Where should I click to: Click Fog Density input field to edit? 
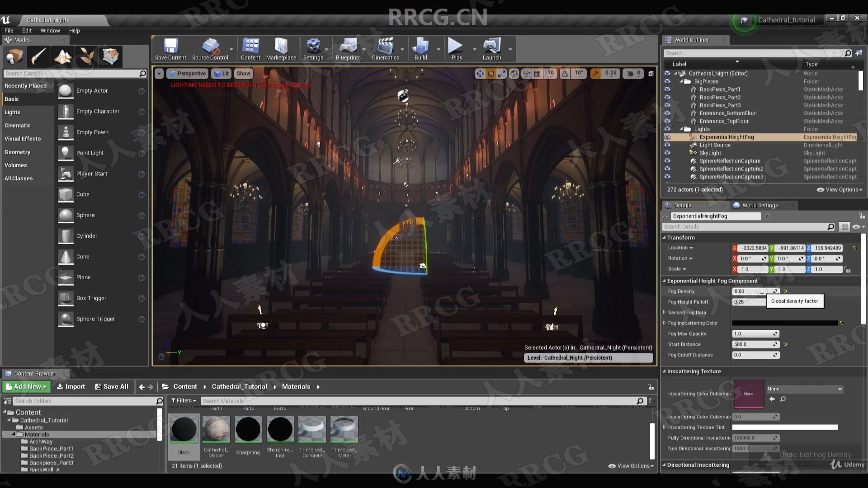pyautogui.click(x=749, y=291)
